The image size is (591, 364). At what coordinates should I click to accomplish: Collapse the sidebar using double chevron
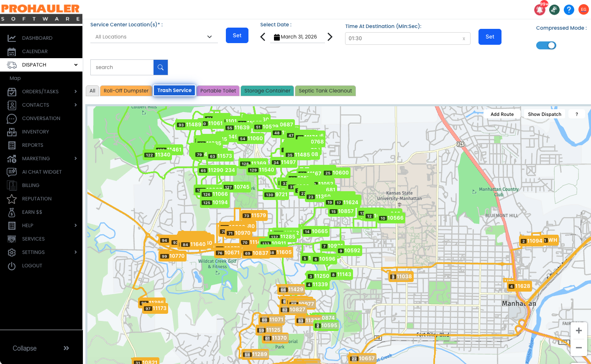point(66,348)
